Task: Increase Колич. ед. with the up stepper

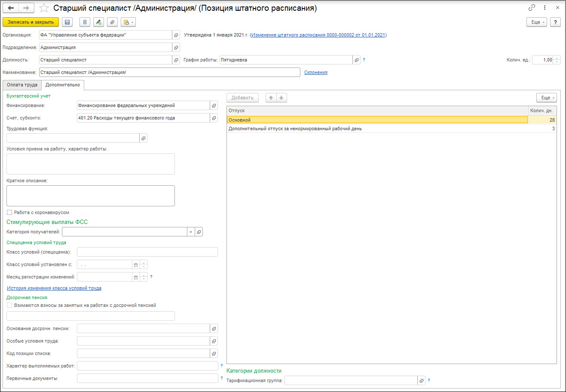Action: pos(557,58)
